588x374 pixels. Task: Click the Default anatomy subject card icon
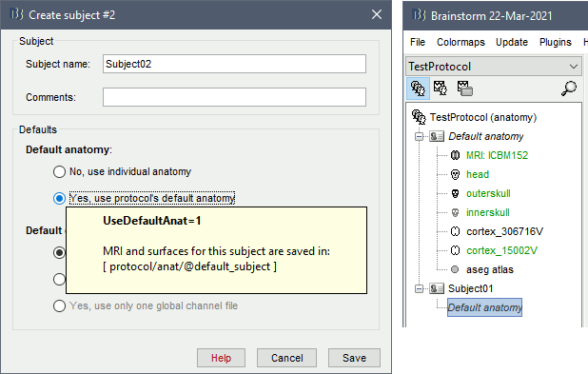click(436, 136)
